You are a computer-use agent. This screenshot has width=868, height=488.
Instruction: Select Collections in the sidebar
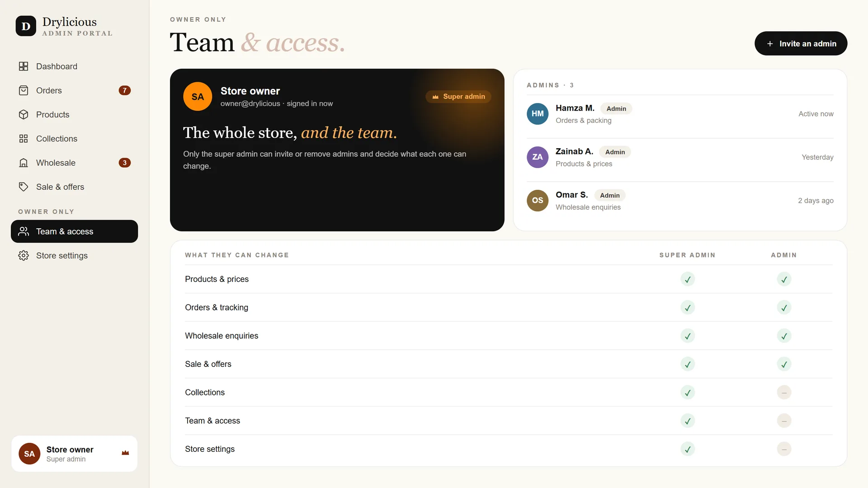pos(74,139)
